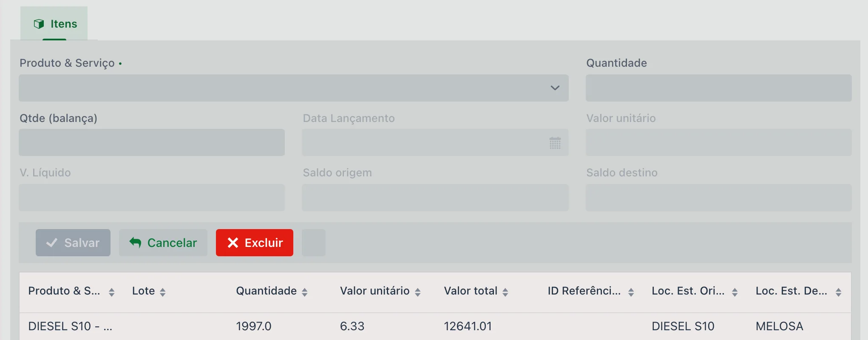Viewport: 868px width, 340px height.
Task: Open the Itens tab
Action: point(54,24)
